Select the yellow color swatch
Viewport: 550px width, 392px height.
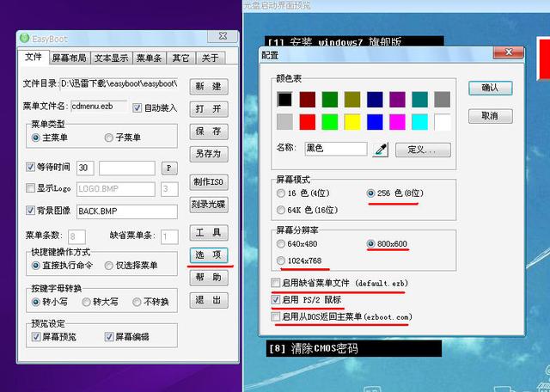[352, 122]
